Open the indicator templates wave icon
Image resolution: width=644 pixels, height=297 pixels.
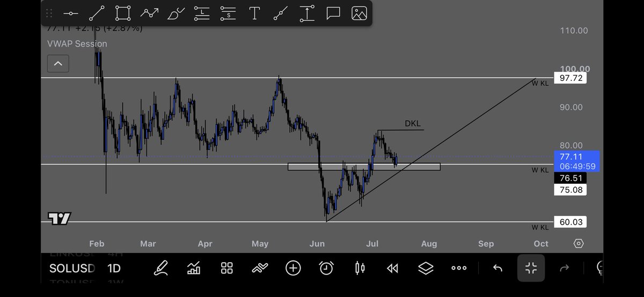(260, 268)
